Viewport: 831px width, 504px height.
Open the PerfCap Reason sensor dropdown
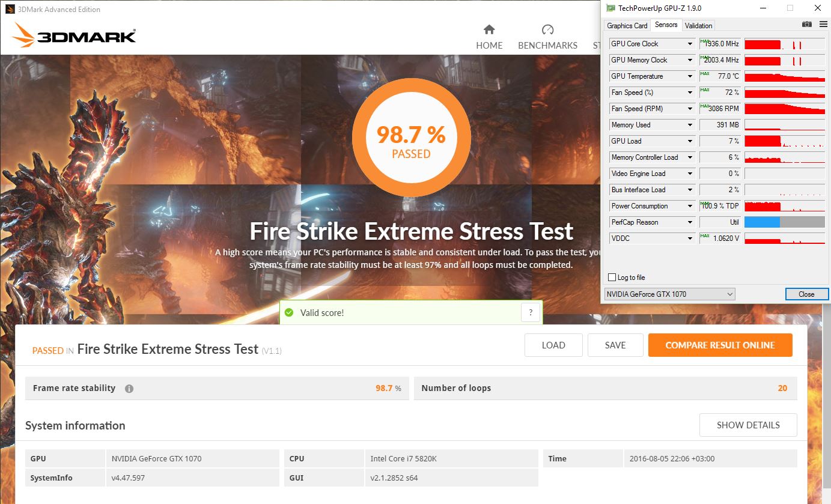pyautogui.click(x=690, y=222)
